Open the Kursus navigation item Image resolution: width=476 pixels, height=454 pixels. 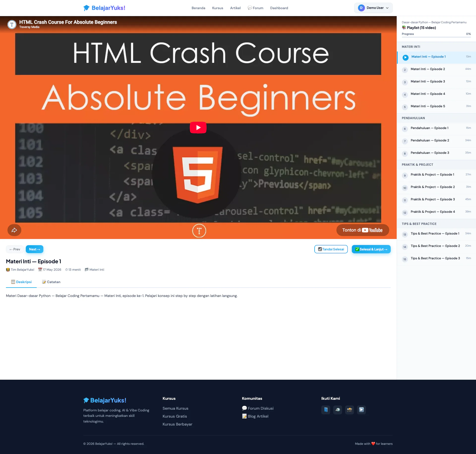[218, 8]
